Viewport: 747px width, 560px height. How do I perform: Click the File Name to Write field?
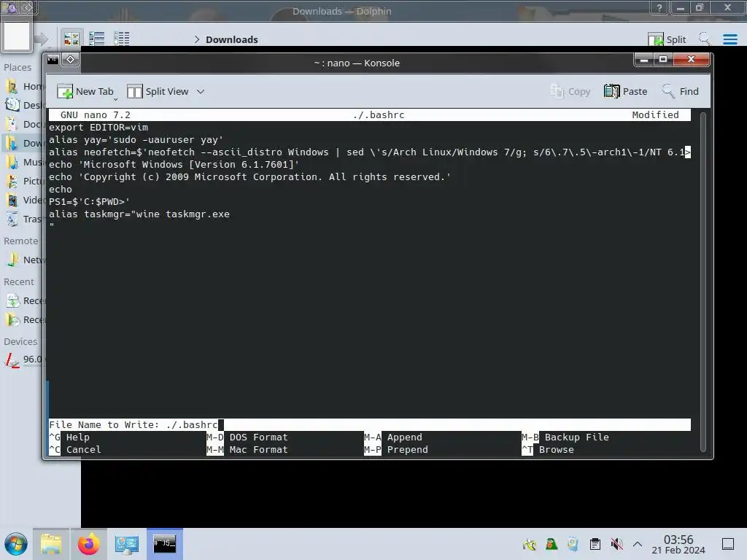tap(370, 425)
